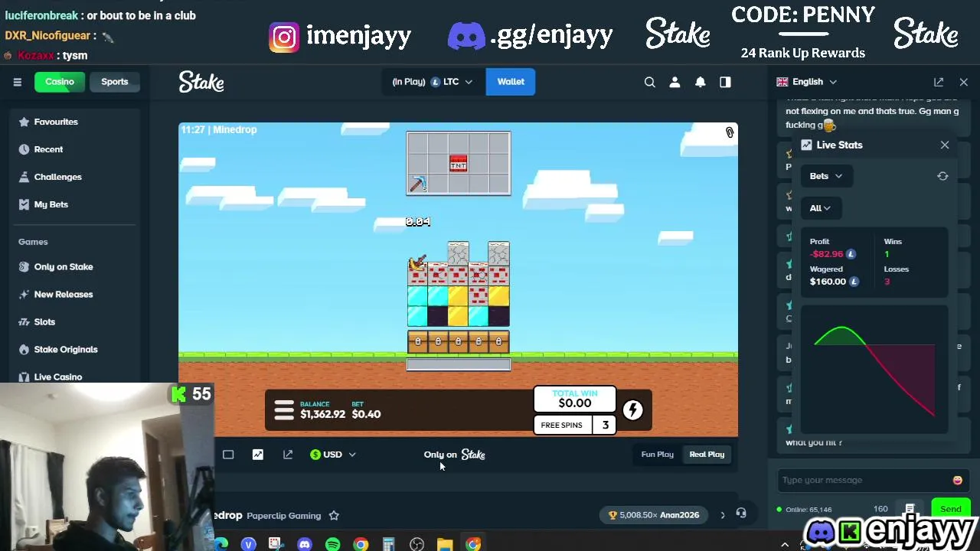Screen dimensions: 980x551
Task: Enable theatre mode below the game
Action: tap(228, 455)
